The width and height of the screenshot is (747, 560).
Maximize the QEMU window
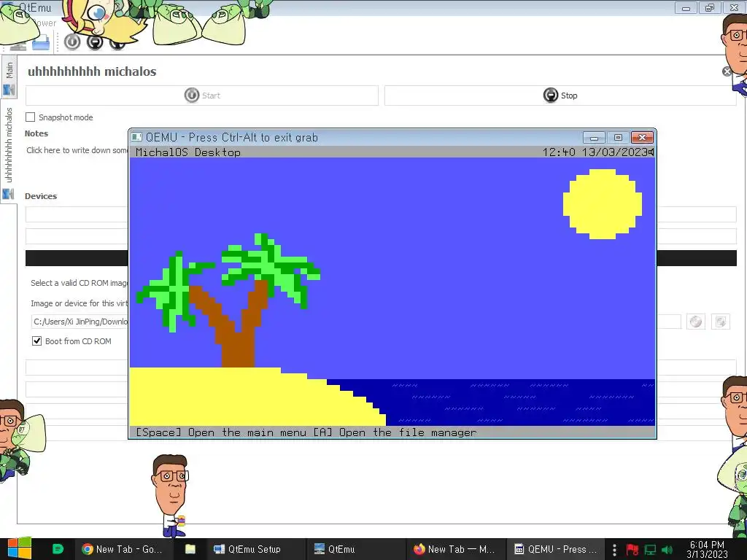coord(618,138)
